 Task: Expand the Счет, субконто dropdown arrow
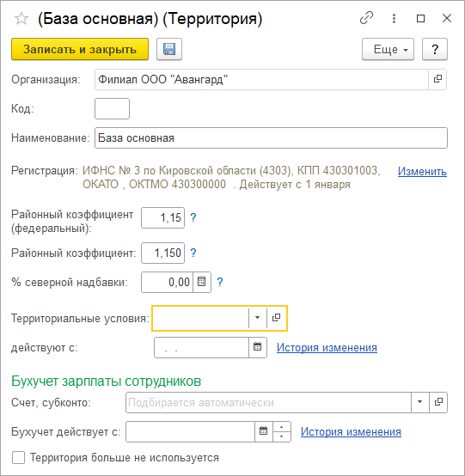coord(420,402)
